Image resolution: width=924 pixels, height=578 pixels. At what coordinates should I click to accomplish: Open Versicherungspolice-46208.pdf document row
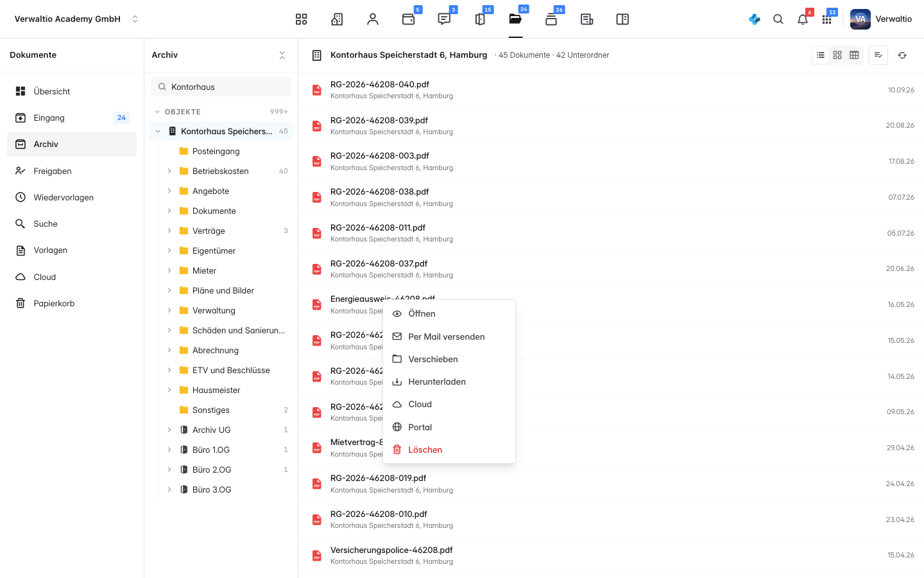[611, 556]
